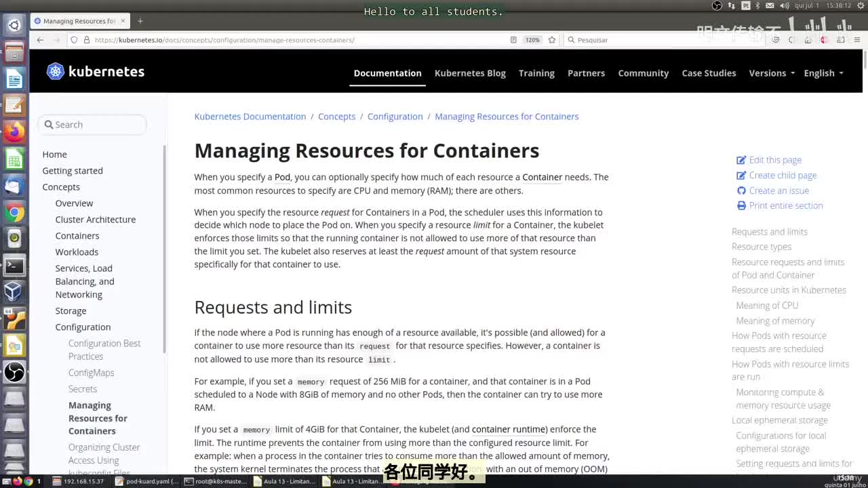The height and width of the screenshot is (488, 868).
Task: Toggle reader view in the address bar
Action: pos(513,40)
